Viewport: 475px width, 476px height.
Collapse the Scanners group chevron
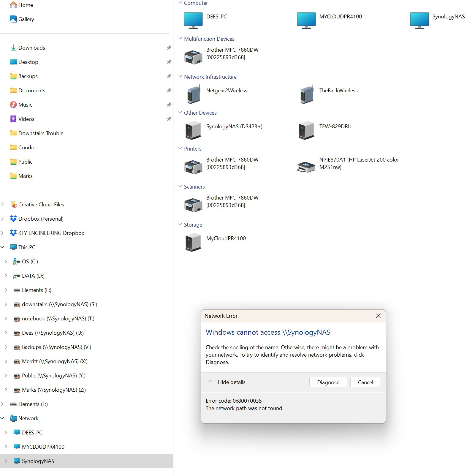[180, 186]
